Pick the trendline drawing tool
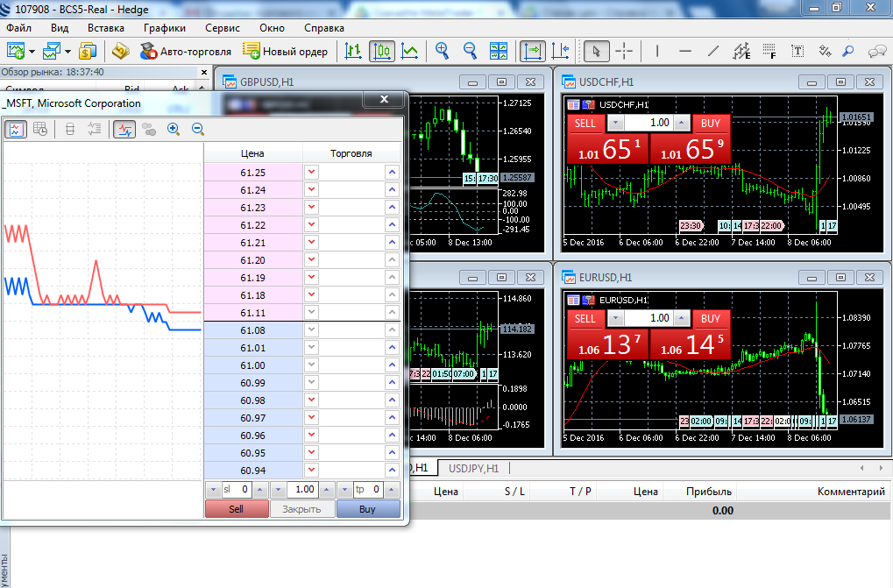 713,51
